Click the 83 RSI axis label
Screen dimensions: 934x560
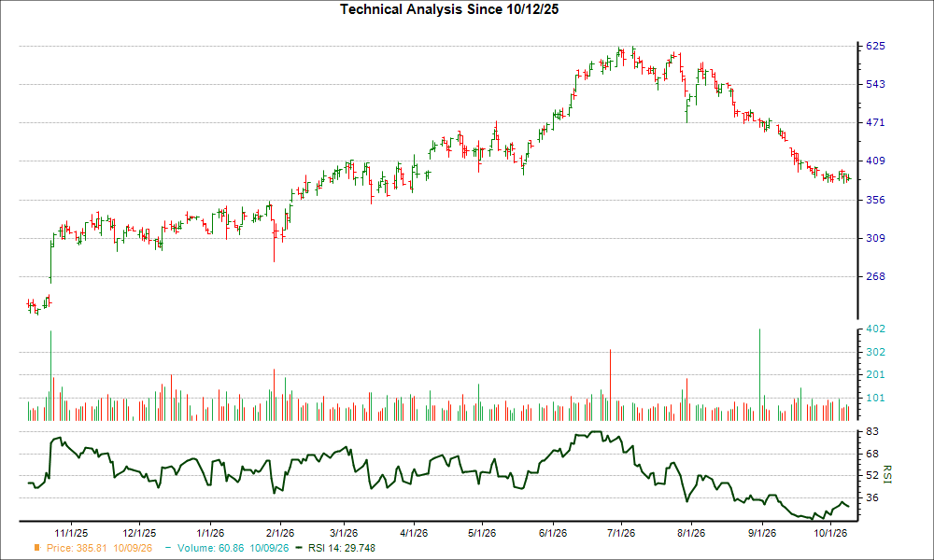pyautogui.click(x=872, y=431)
